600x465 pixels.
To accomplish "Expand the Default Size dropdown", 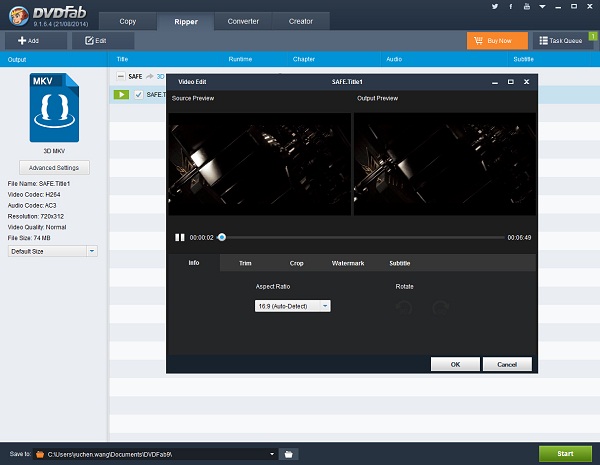I will (x=92, y=251).
